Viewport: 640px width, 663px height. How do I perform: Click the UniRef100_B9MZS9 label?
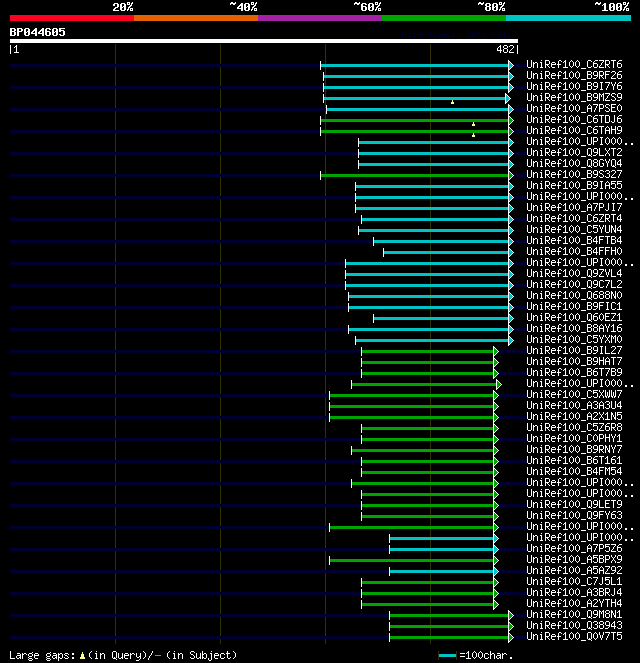pyautogui.click(x=574, y=97)
